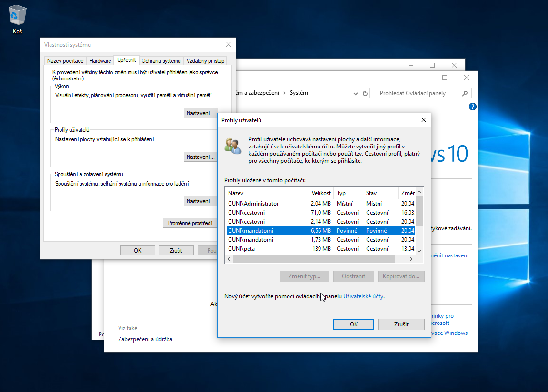Select the CUNI\Administrator profile row
Screen dimensions: 548x392
pyautogui.click(x=253, y=204)
